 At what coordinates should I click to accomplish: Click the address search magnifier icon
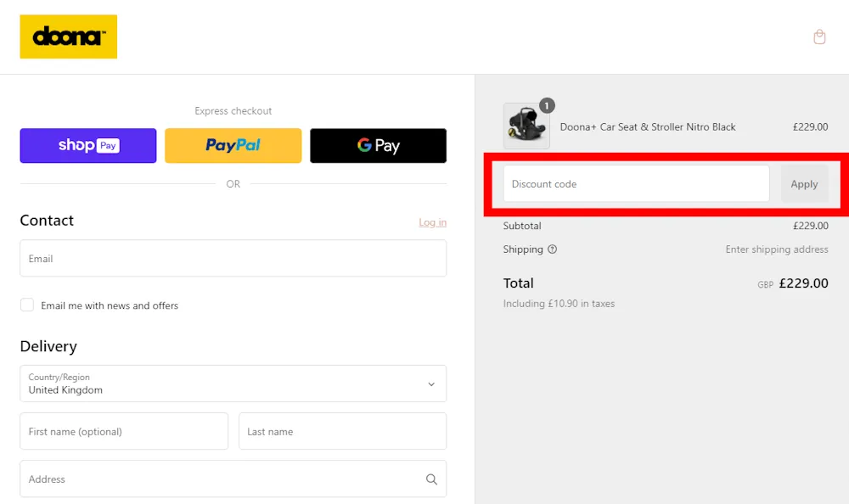[431, 479]
